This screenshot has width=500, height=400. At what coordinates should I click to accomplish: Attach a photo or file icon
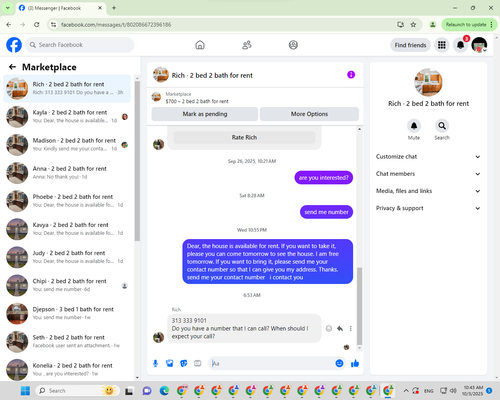pos(170,363)
